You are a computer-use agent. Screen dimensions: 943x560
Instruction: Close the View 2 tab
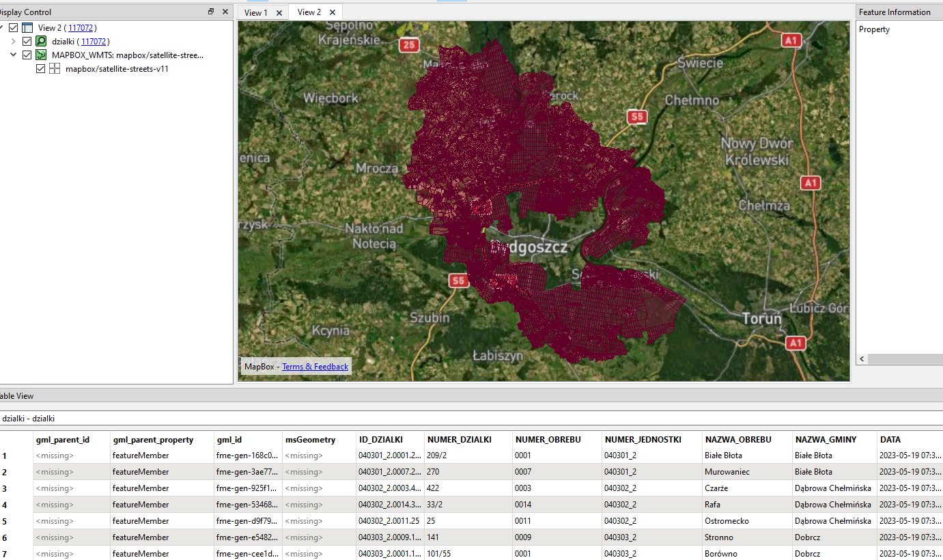click(333, 12)
